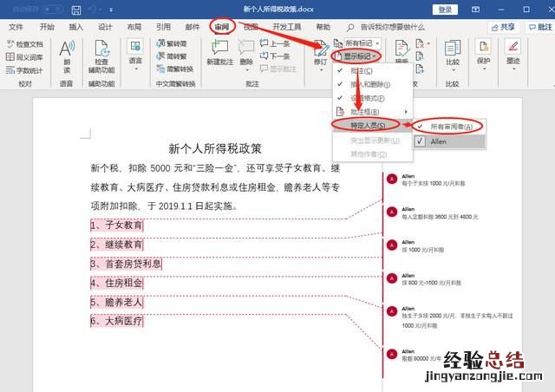Toggle the AutoSave switch in title bar
Screen dimensions: 555x392
click(x=53, y=10)
